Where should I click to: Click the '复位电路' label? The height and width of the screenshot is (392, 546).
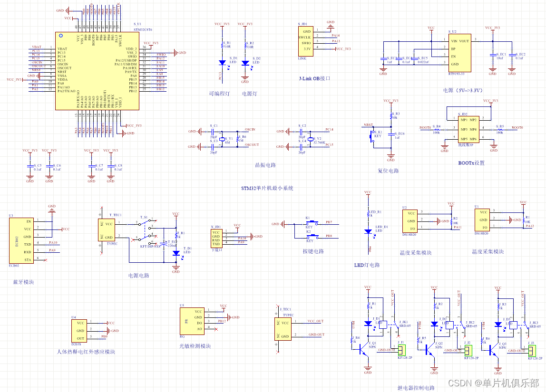coord(388,171)
